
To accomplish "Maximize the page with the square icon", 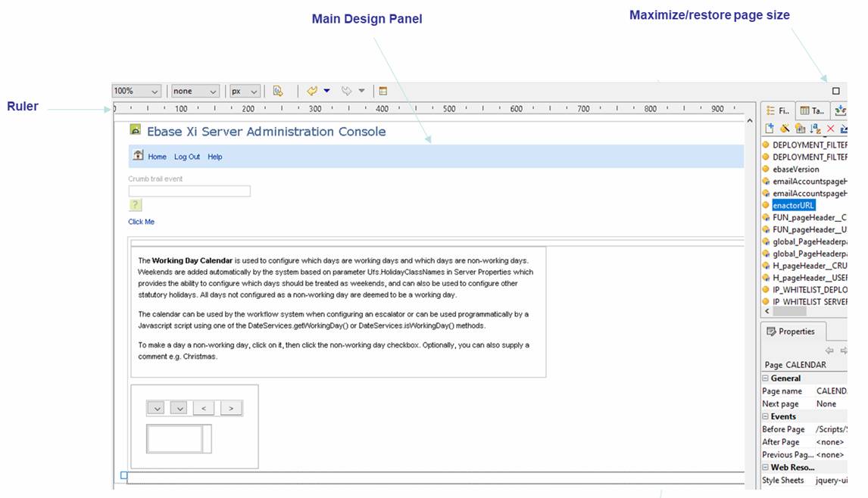I will tap(836, 91).
